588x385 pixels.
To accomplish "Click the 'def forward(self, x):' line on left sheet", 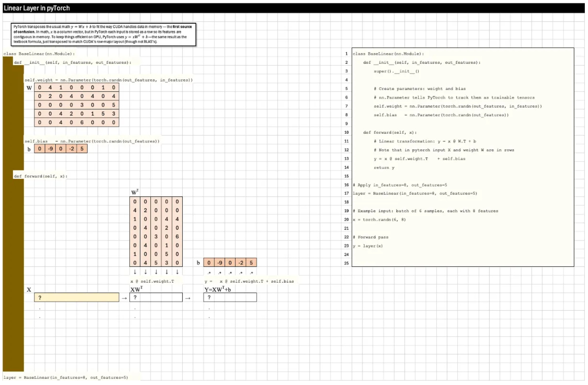I will [40, 176].
